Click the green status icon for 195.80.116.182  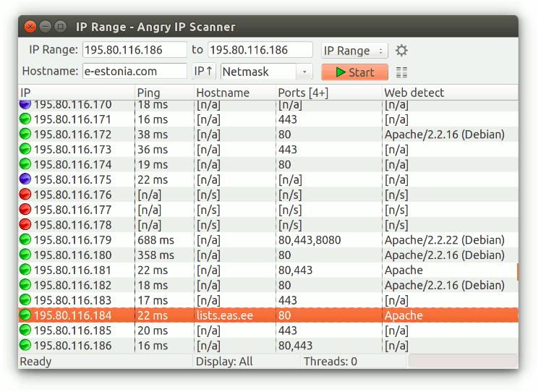(25, 285)
